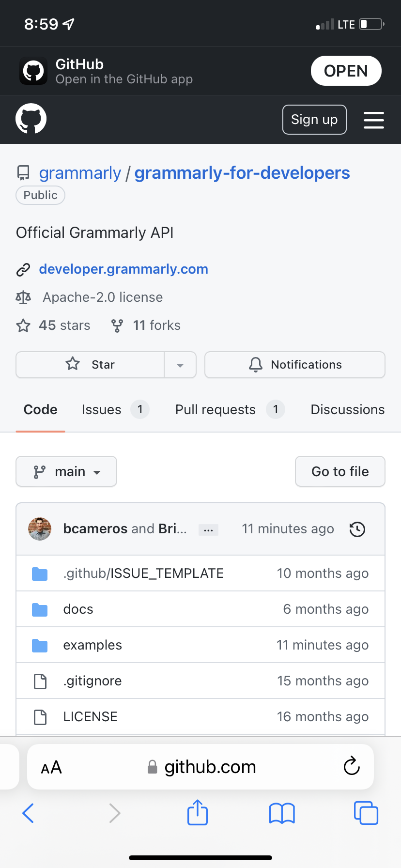The image size is (401, 868).
Task: Open the Pull requests tab
Action: pyautogui.click(x=230, y=410)
